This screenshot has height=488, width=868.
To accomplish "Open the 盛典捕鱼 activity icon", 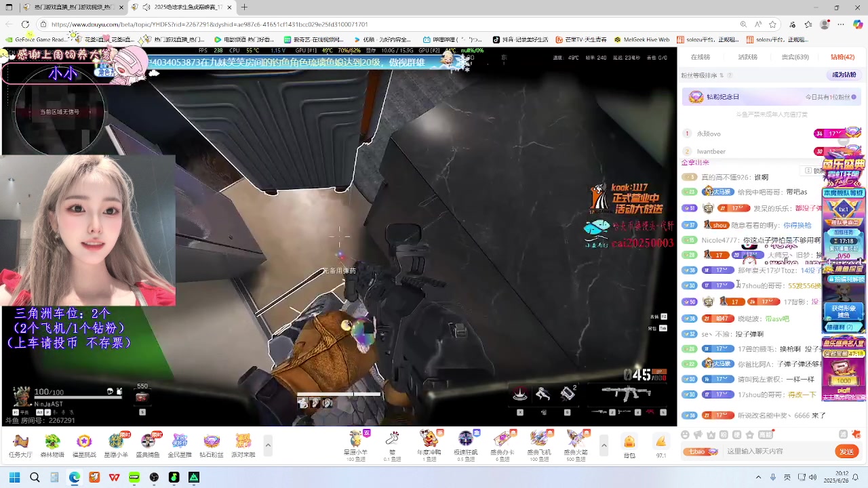I will (x=148, y=445).
